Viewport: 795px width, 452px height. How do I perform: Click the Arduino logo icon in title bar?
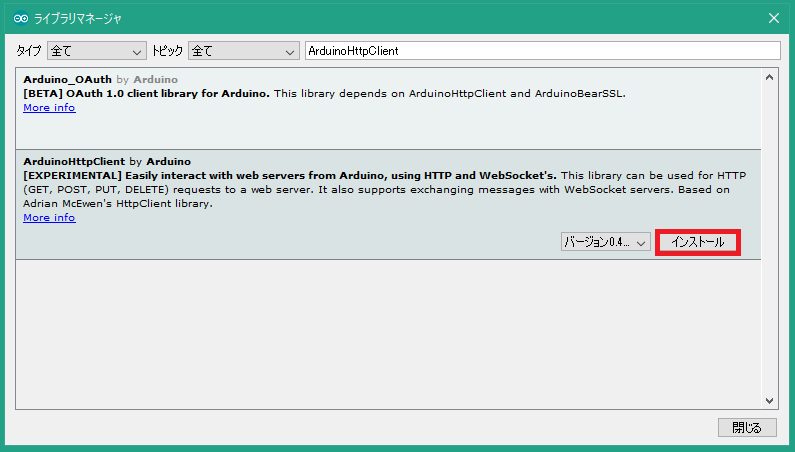coord(21,18)
